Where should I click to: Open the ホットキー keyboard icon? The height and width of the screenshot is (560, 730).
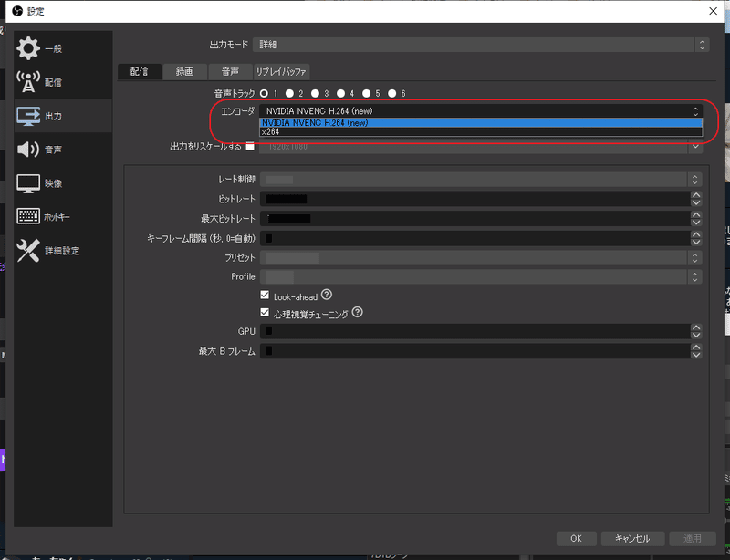[28, 216]
